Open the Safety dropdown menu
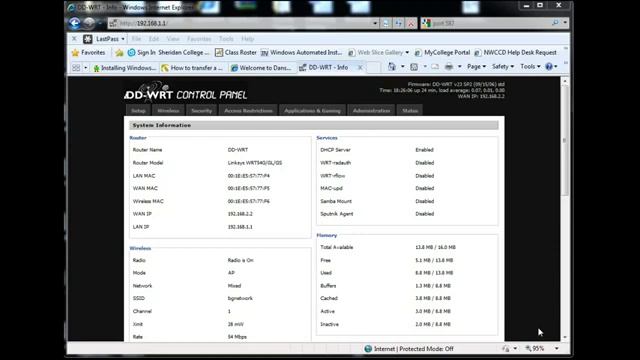 click(503, 67)
